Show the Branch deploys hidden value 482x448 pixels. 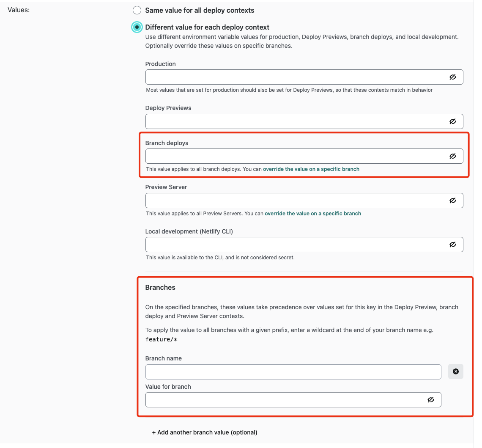[x=453, y=156]
